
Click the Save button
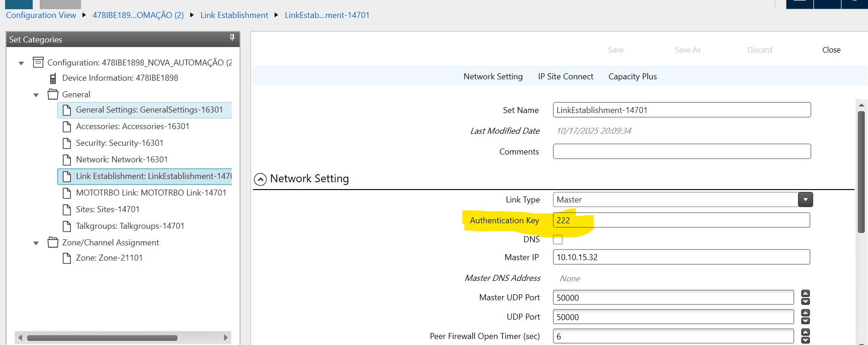tap(616, 50)
